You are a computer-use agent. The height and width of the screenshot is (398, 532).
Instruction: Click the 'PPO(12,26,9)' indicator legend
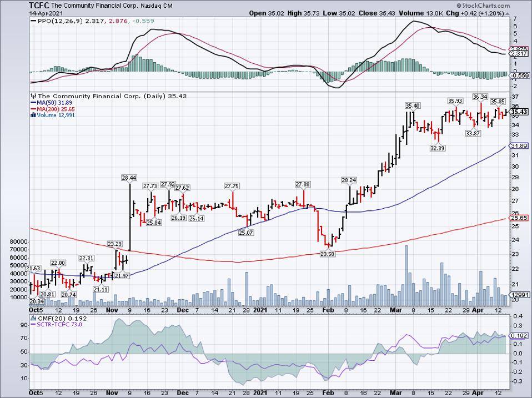[61, 21]
